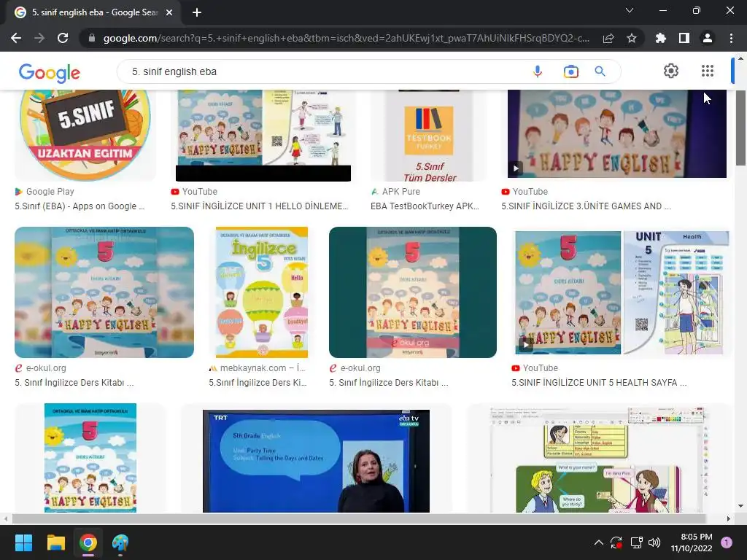This screenshot has height=560, width=747.
Task: Click the address bar URL
Action: pyautogui.click(x=346, y=38)
